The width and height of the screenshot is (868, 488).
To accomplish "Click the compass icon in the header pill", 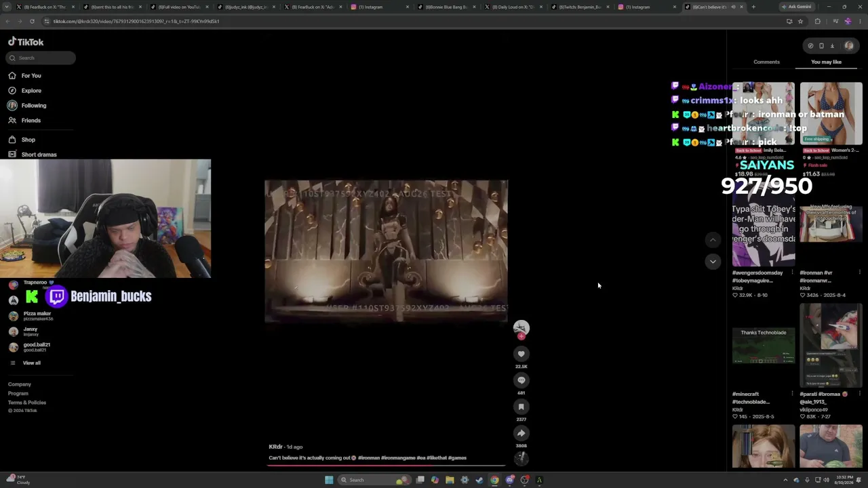I will (x=810, y=46).
